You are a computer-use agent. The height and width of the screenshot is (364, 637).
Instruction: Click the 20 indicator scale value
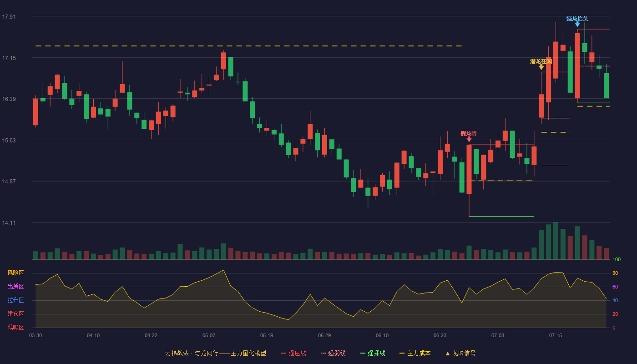(615, 314)
